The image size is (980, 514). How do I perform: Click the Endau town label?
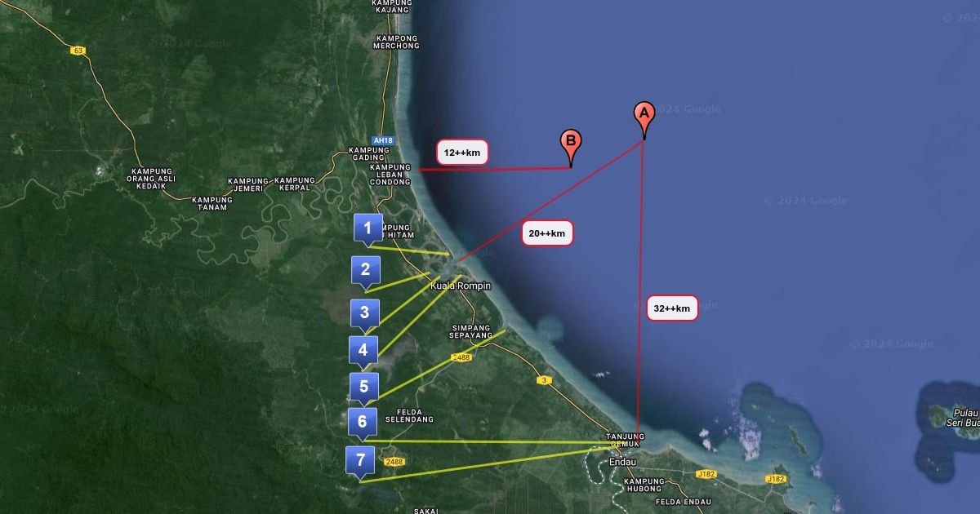(x=623, y=463)
